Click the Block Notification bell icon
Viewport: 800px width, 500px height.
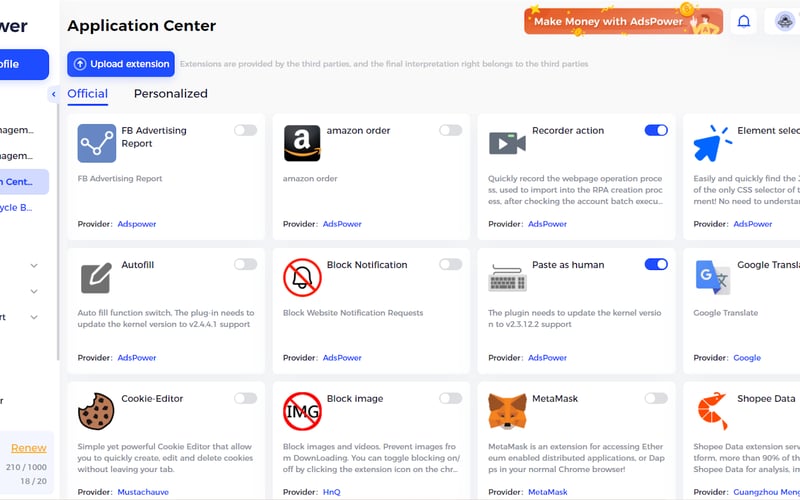click(x=302, y=278)
